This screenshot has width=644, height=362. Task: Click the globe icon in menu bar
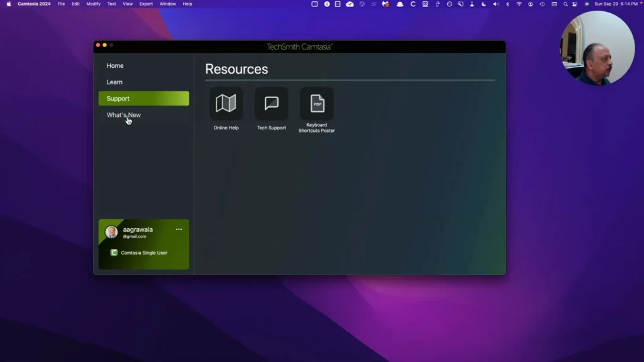click(362, 4)
